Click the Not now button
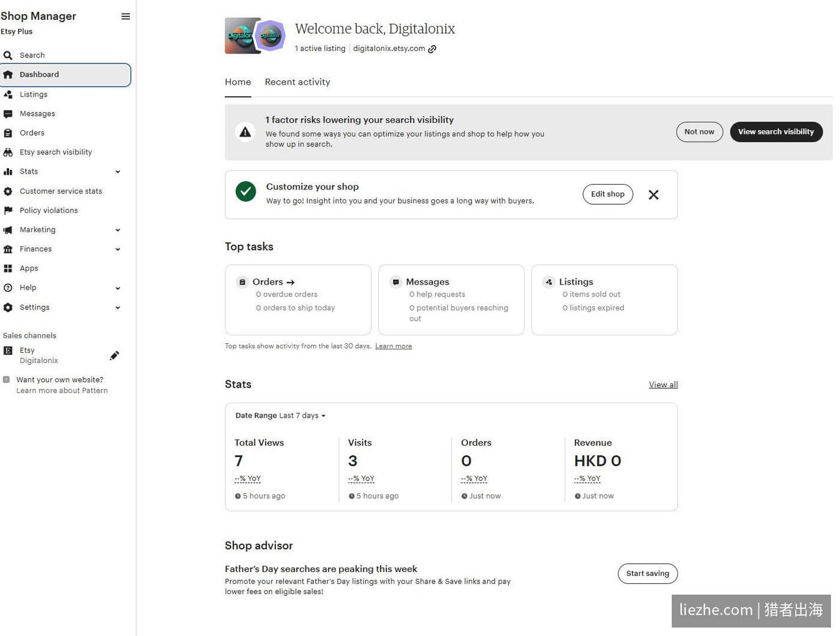 700,132
